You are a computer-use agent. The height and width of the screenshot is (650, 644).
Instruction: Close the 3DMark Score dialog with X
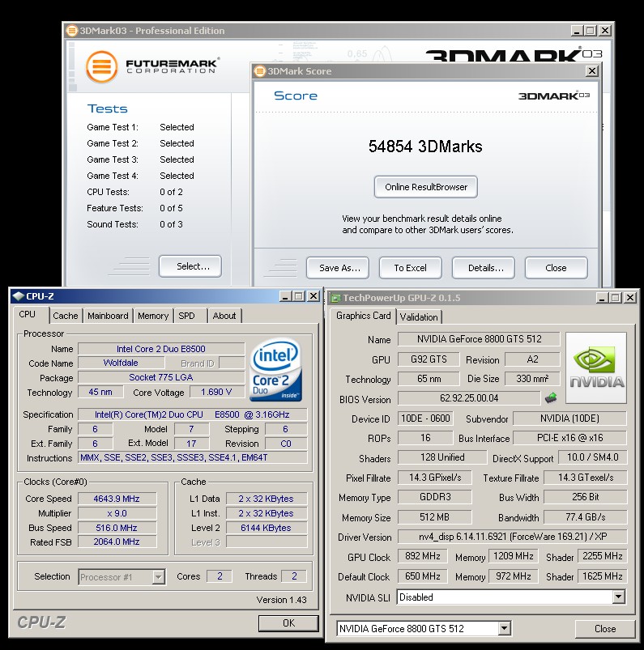click(592, 71)
